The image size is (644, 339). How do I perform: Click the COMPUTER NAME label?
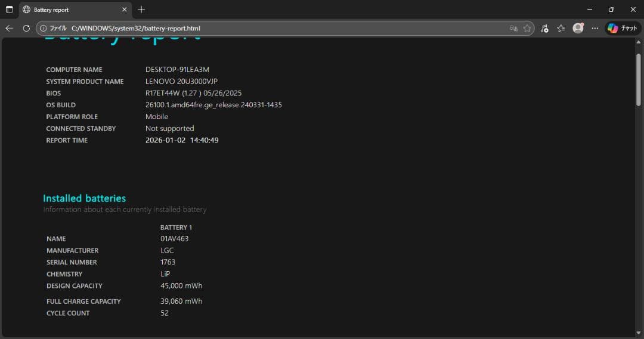click(x=75, y=70)
